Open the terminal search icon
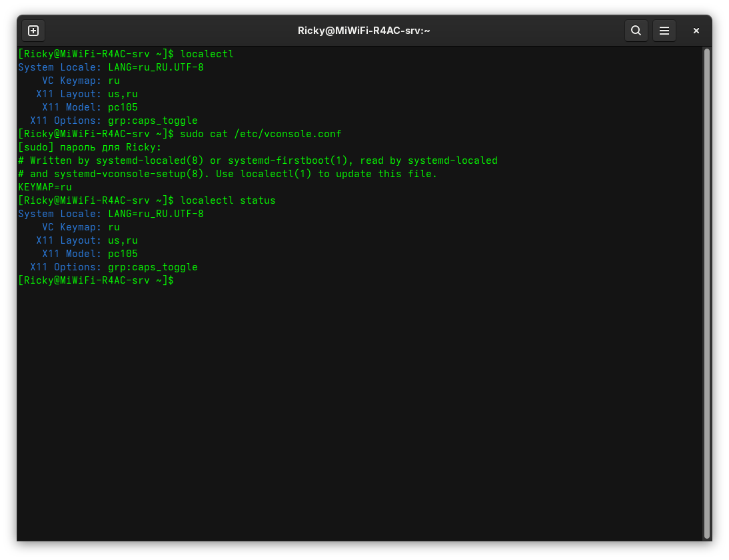 point(636,31)
